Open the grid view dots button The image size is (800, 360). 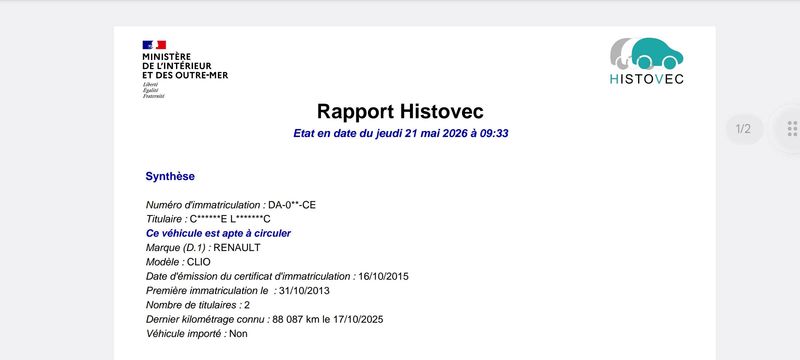[x=792, y=128]
